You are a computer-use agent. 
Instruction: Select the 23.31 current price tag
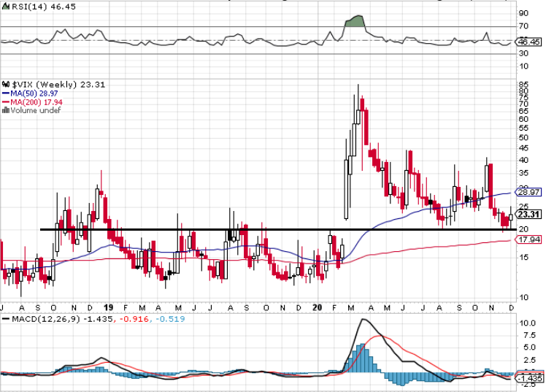[528, 215]
